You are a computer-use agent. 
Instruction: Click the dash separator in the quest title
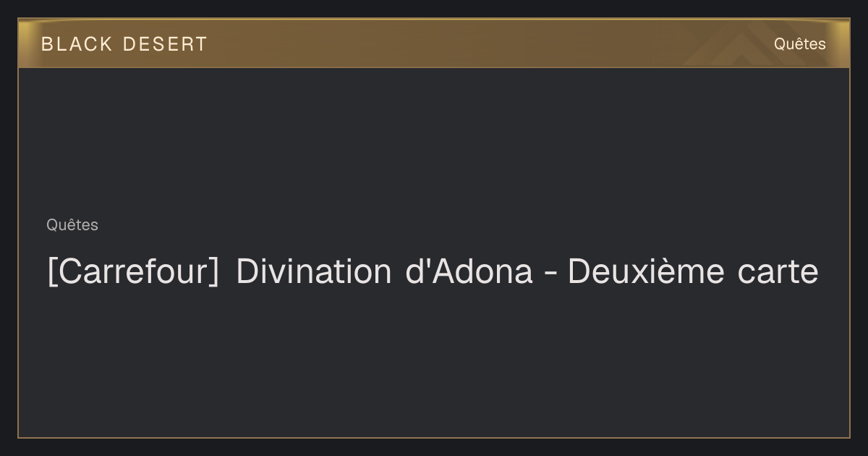[x=550, y=274]
